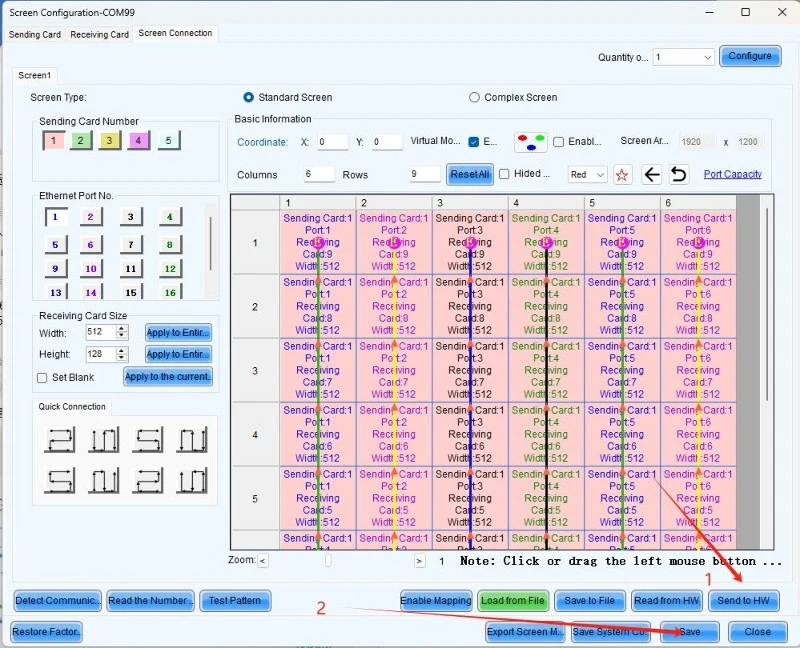The image size is (800, 648).
Task: Check the Set Blank checkbox
Action: (42, 378)
